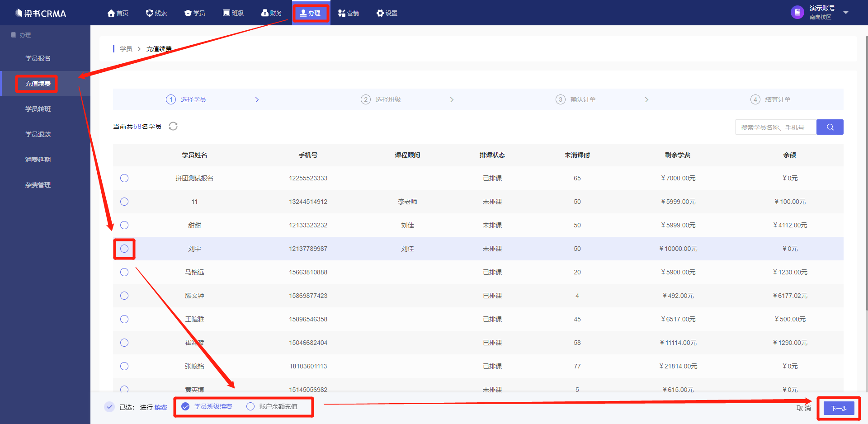Click the 学员姓名 column header

point(194,155)
